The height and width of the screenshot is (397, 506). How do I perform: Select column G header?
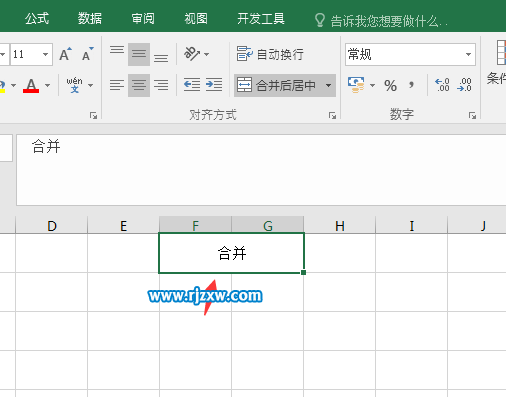pos(268,225)
